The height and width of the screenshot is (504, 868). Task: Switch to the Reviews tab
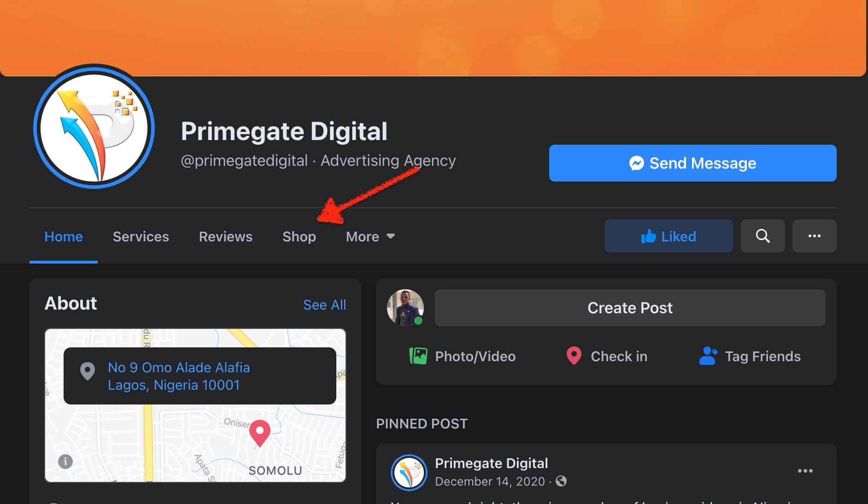click(x=226, y=236)
